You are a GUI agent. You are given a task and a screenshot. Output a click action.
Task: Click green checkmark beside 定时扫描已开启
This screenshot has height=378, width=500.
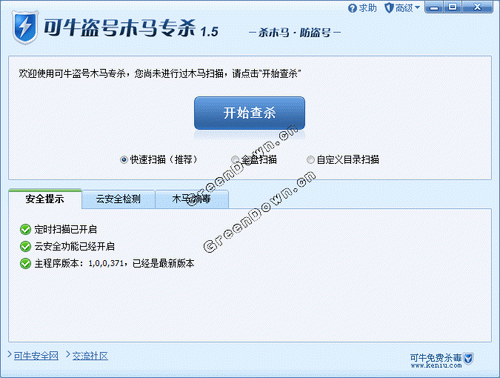coord(25,229)
